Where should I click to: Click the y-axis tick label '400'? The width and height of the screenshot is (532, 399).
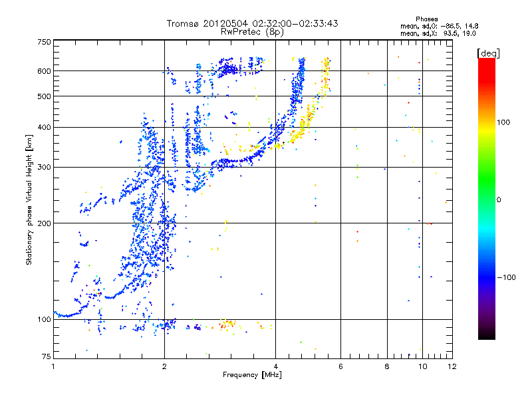(45, 127)
